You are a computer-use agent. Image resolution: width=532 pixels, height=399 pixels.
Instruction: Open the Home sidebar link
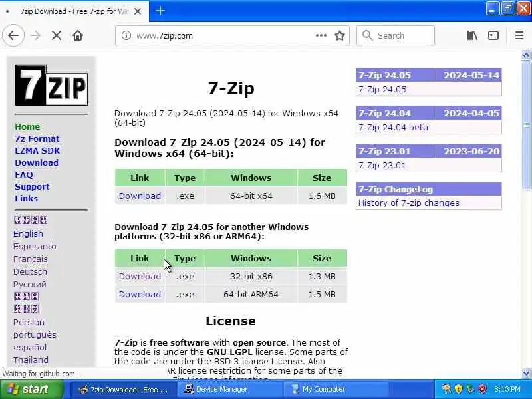pos(27,126)
